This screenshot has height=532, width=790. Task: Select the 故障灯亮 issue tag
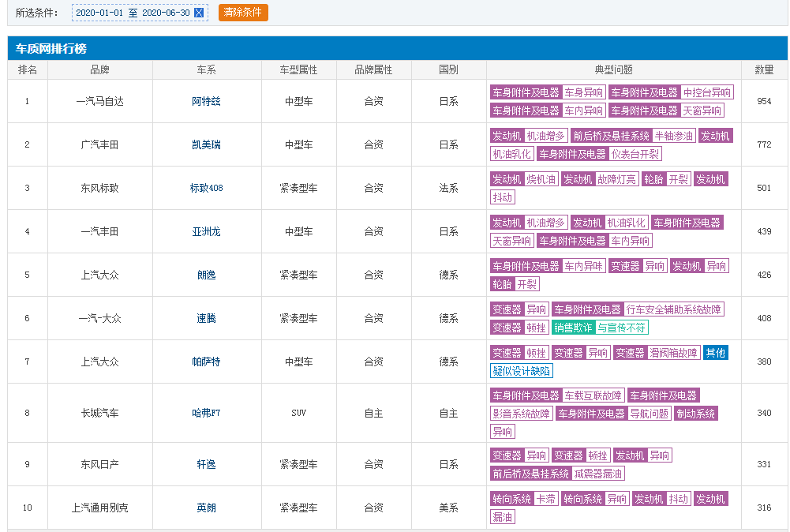[x=616, y=179]
